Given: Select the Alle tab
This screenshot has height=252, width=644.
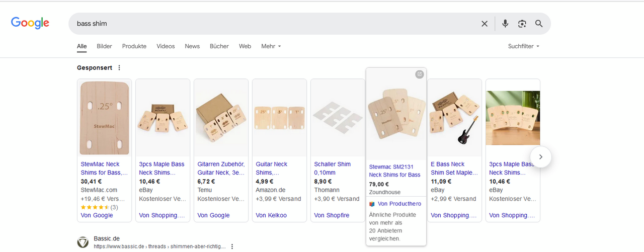Looking at the screenshot, I should (x=82, y=46).
